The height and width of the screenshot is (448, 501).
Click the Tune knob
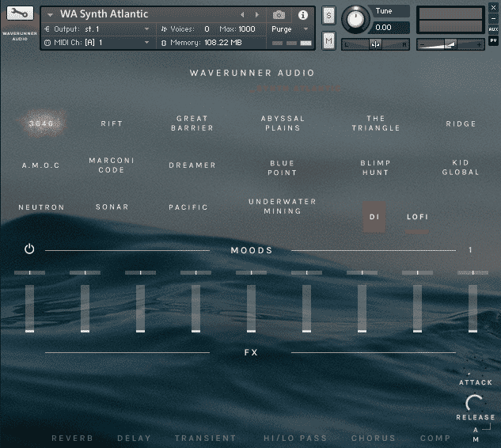click(x=355, y=20)
